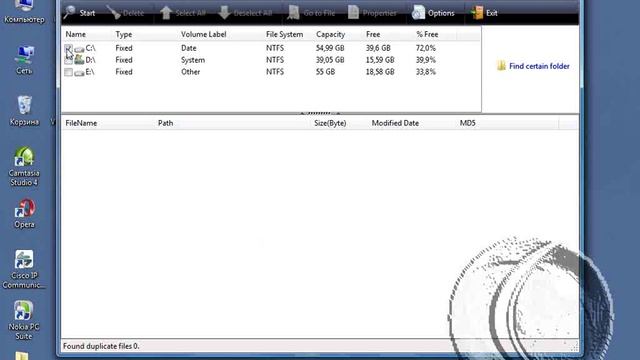Image resolution: width=640 pixels, height=360 pixels.
Task: Click the 39,6 GB free value
Action: pos(378,48)
